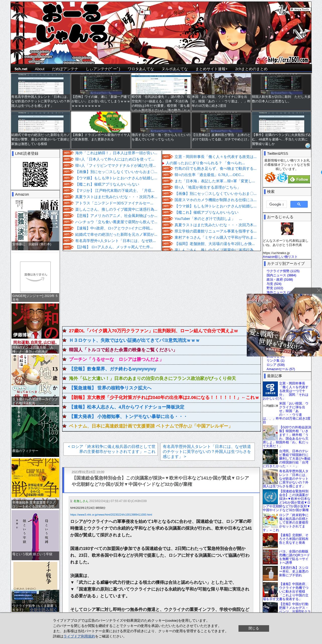Open the 国連総会緊急特別会合 article title
The image size is (322, 644).
(x=160, y=481)
